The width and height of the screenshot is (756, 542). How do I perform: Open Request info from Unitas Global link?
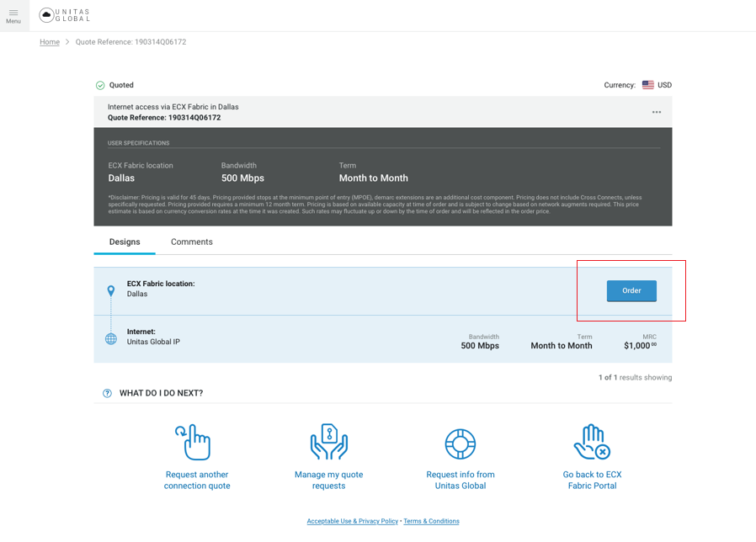coord(461,480)
